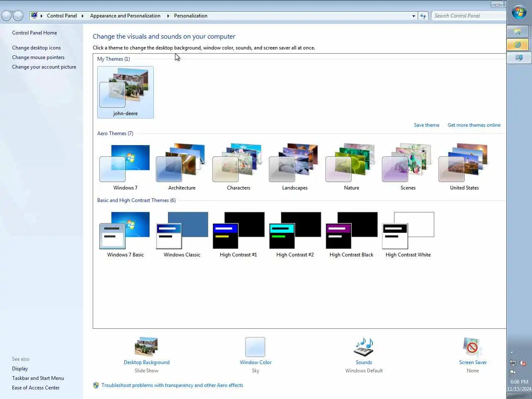This screenshot has width=532, height=399.
Task: Select Control Panel in breadcrumb
Action: coord(62,16)
